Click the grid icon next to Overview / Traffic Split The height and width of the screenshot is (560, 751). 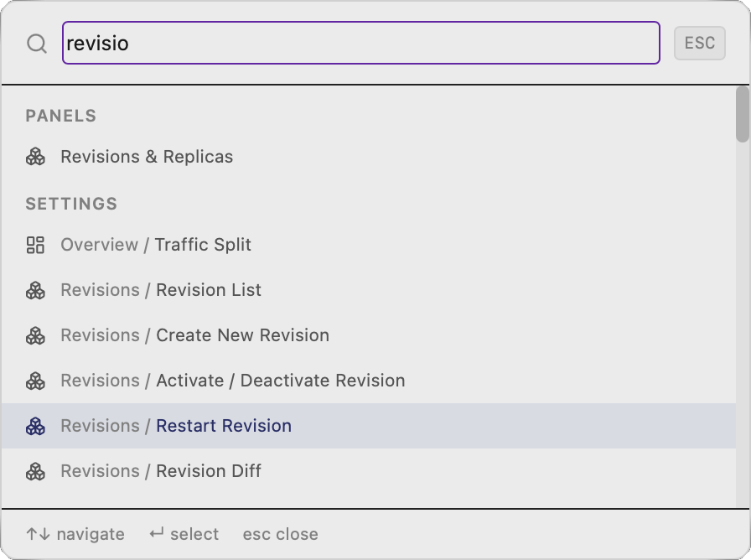(35, 245)
